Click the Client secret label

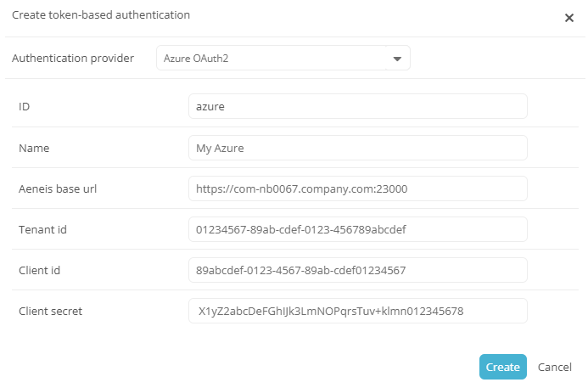point(50,311)
